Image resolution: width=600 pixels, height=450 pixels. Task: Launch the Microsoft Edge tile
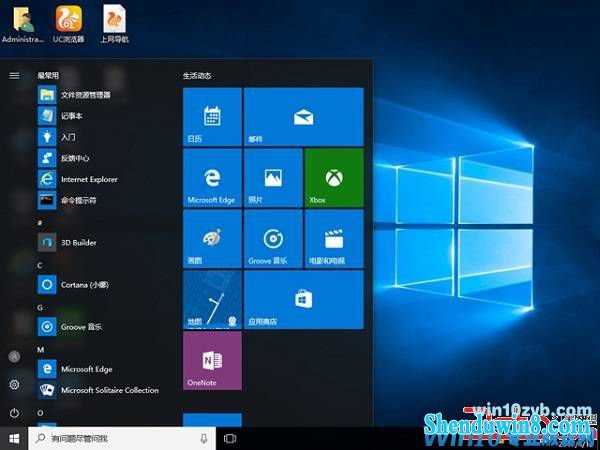click(x=212, y=178)
